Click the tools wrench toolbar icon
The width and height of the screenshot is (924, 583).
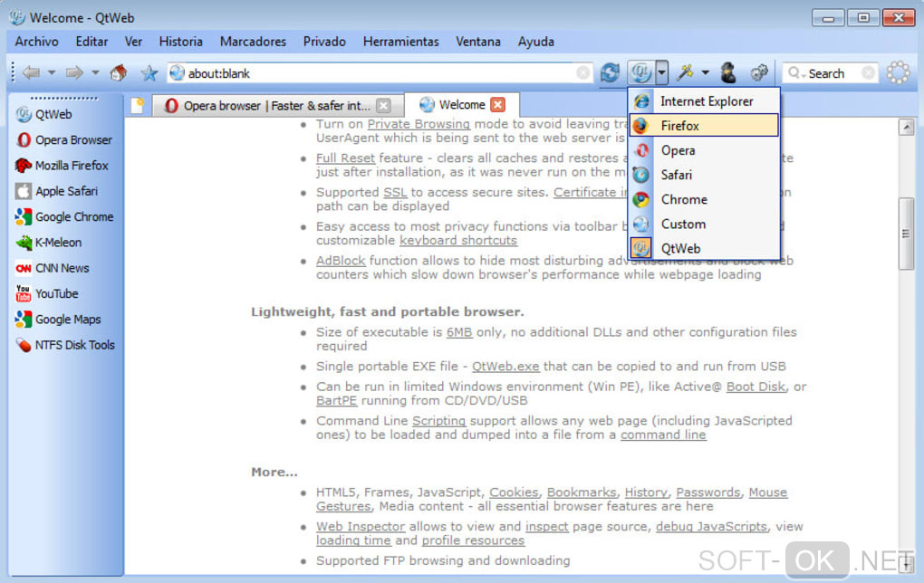click(685, 73)
